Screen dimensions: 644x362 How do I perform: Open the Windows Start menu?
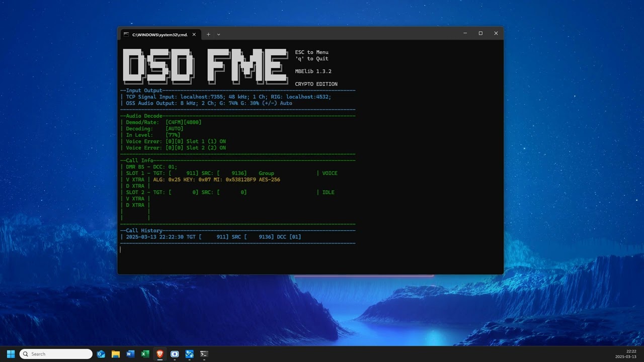(11, 354)
